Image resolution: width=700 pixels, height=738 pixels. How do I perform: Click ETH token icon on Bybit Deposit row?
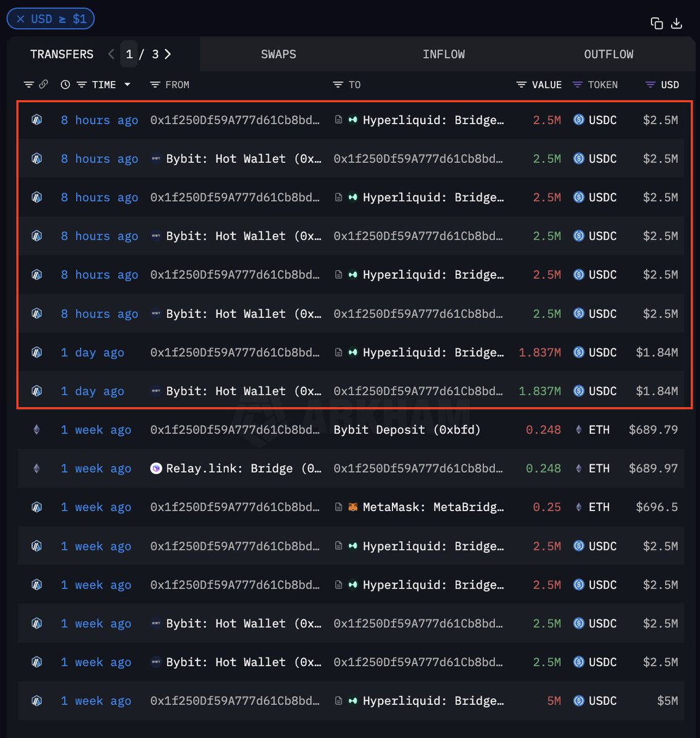tap(578, 430)
